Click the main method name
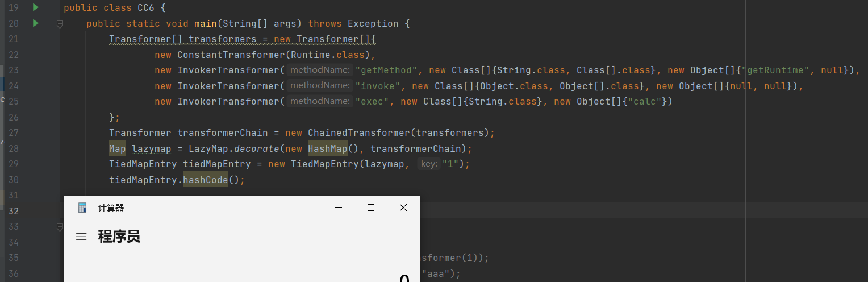Image resolution: width=868 pixels, height=282 pixels. [206, 24]
